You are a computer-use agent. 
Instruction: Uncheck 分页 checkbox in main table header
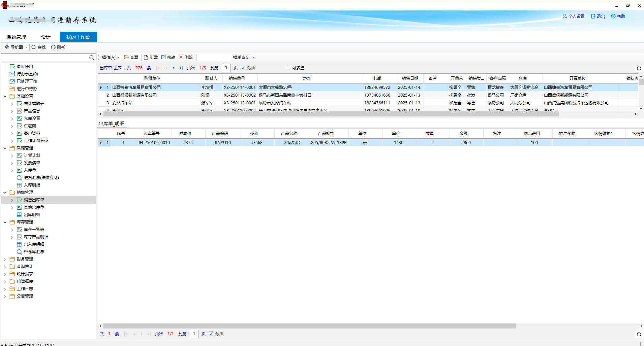(243, 68)
